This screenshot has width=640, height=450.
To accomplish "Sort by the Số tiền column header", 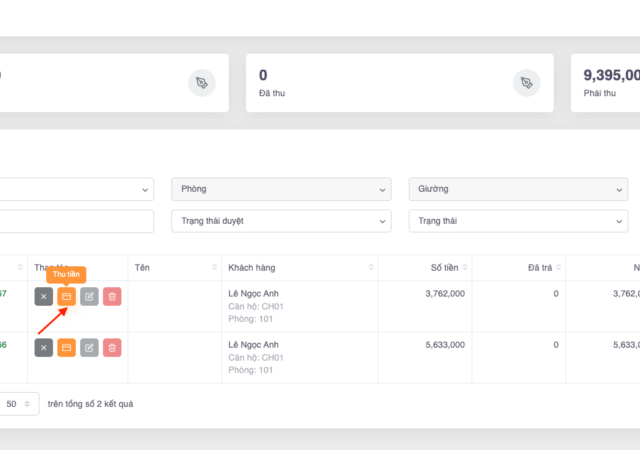I will 443,268.
